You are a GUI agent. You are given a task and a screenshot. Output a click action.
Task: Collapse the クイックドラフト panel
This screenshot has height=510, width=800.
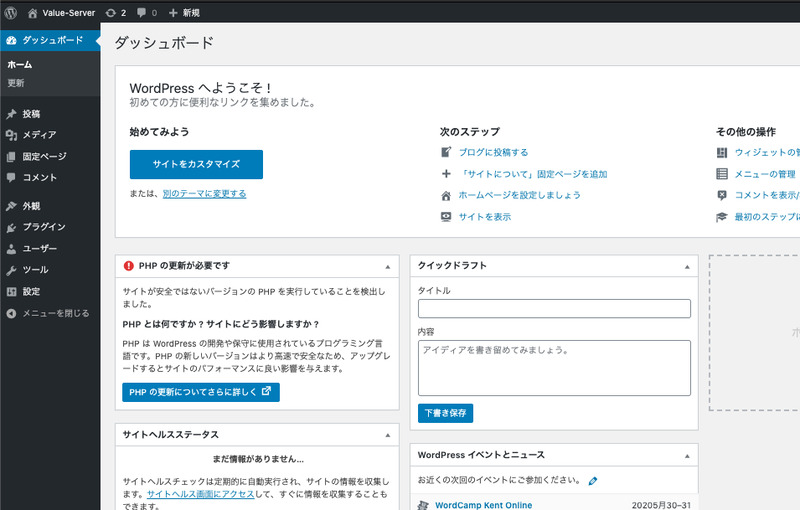[685, 266]
